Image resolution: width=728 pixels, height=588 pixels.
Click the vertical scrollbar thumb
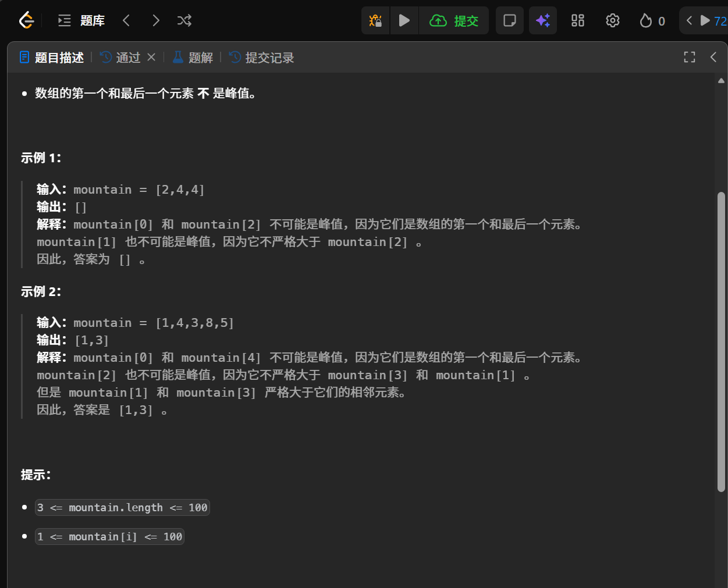[x=722, y=342]
